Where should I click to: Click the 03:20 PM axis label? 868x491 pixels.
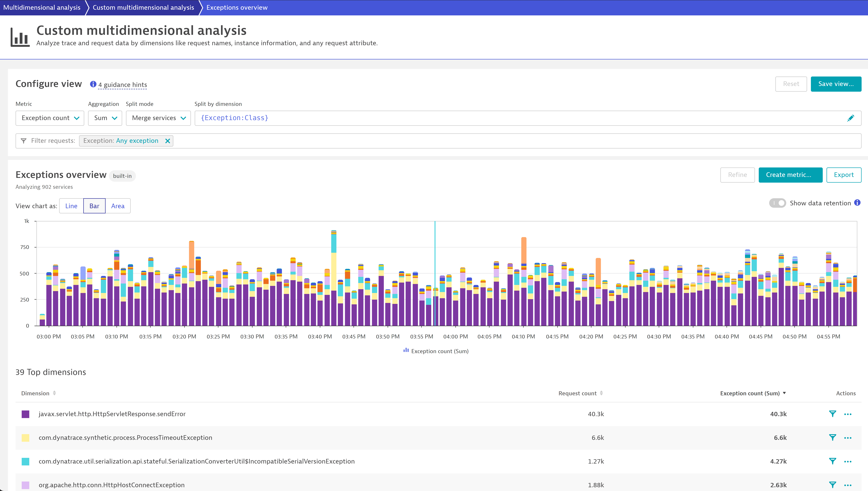[184, 337]
